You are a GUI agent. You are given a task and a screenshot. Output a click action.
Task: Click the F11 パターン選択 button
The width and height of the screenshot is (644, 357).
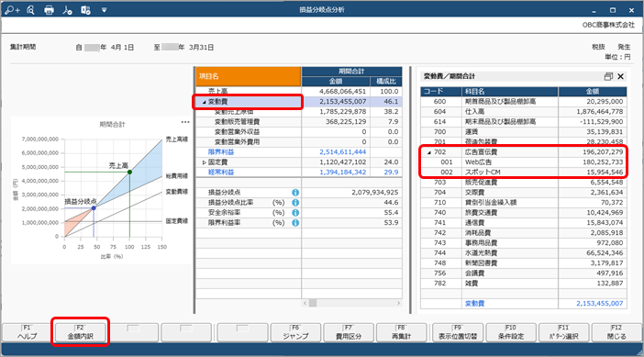coord(564,332)
